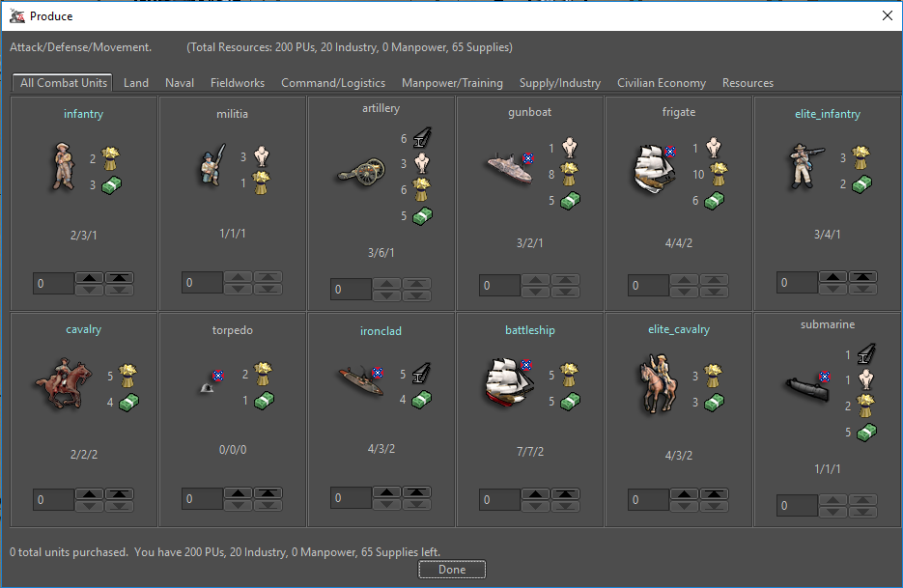Image resolution: width=903 pixels, height=588 pixels.
Task: Increase elite_cavalry quantity by one
Action: pos(685,494)
